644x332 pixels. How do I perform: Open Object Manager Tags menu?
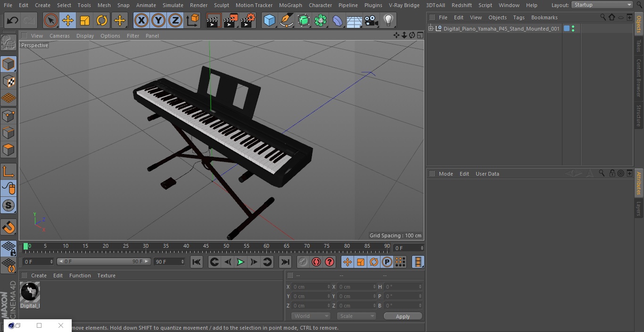[x=519, y=17]
